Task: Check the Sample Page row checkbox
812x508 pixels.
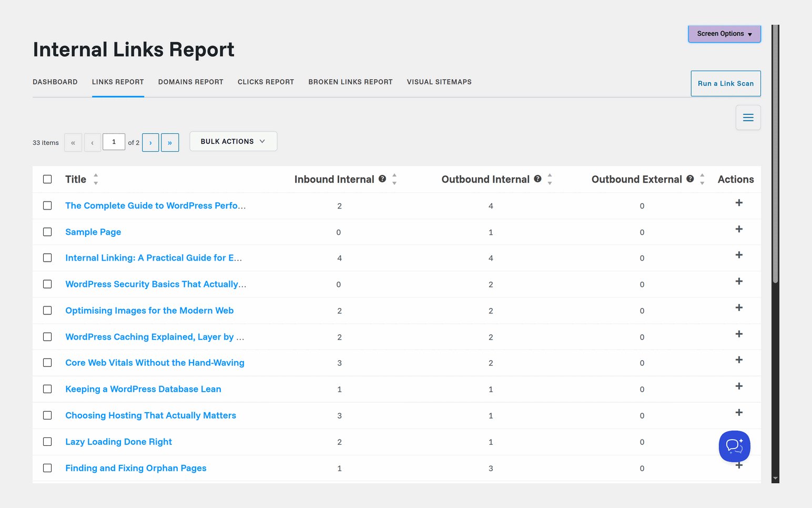Action: click(47, 232)
